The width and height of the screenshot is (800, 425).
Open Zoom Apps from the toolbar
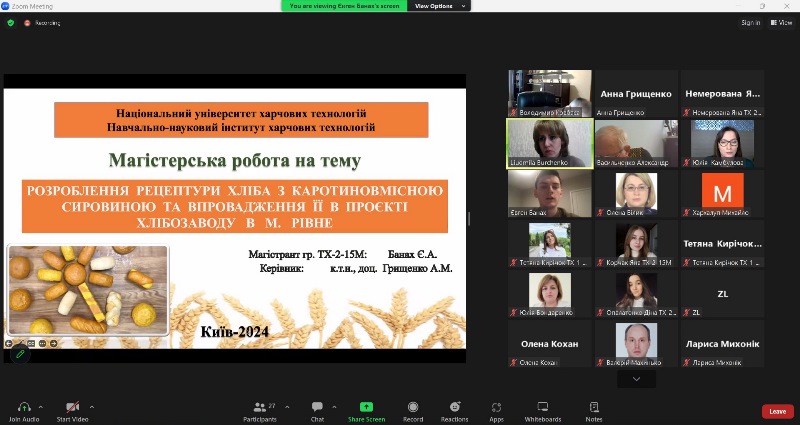[496, 411]
